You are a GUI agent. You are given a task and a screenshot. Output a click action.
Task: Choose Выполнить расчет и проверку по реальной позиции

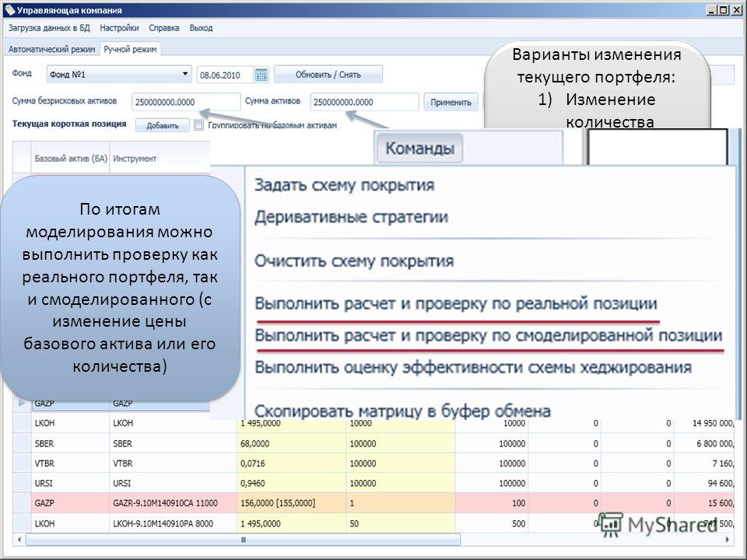click(x=456, y=303)
